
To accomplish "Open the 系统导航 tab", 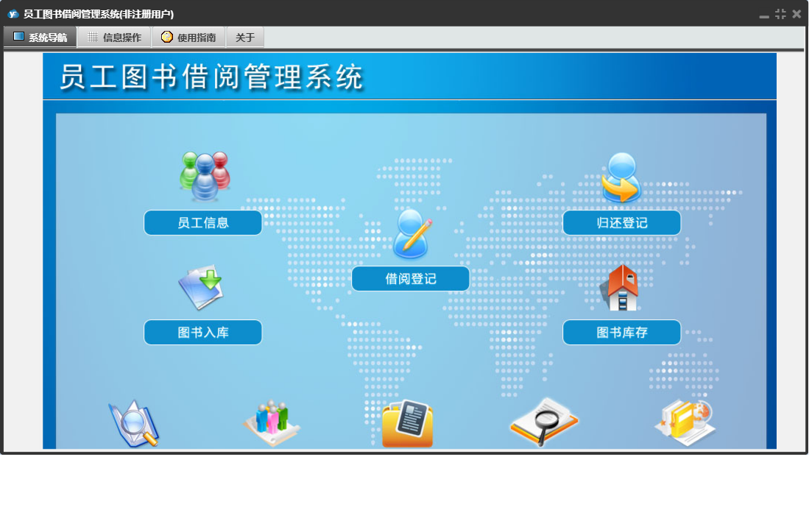I will point(40,37).
